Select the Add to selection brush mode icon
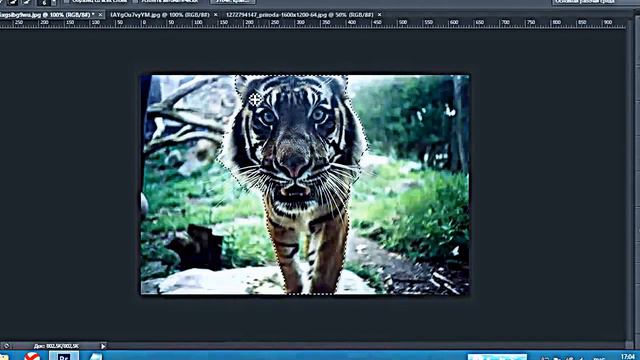The width and height of the screenshot is (640, 360). [12, 2]
